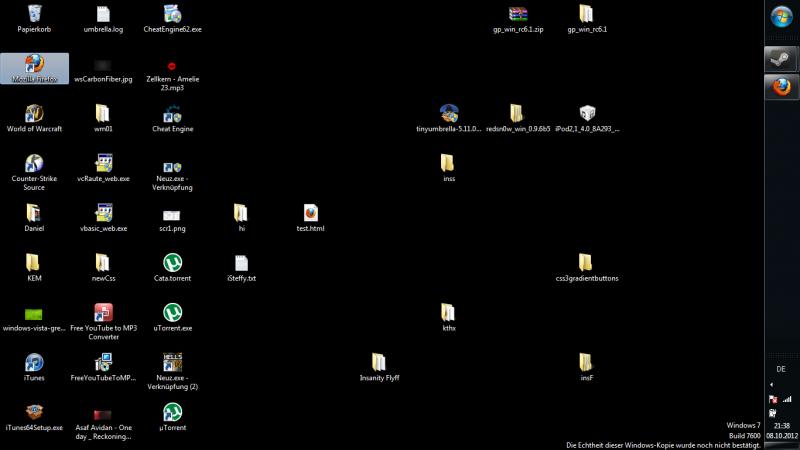The height and width of the screenshot is (450, 800).
Task: Open the Papierkorb recycle bin
Action: pyautogui.click(x=34, y=14)
